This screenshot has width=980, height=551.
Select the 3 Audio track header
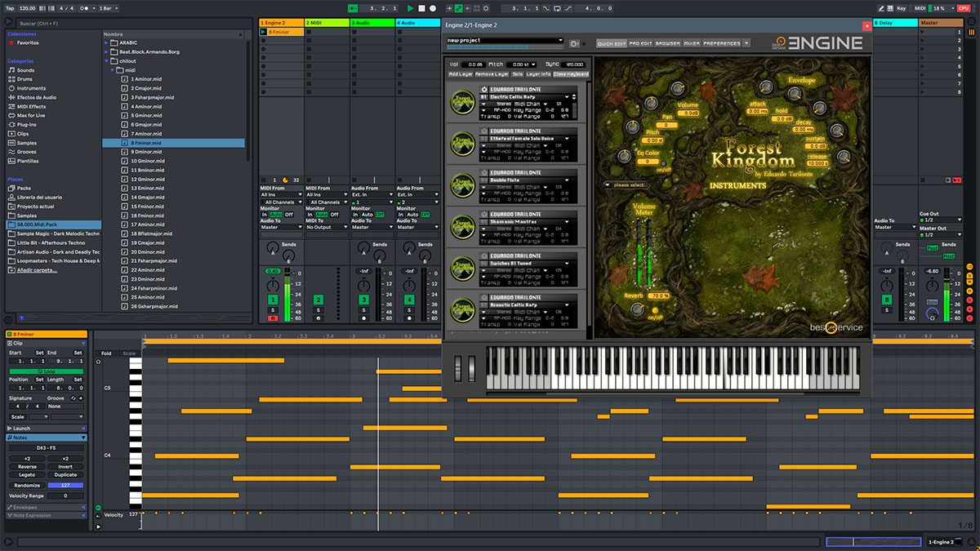372,23
